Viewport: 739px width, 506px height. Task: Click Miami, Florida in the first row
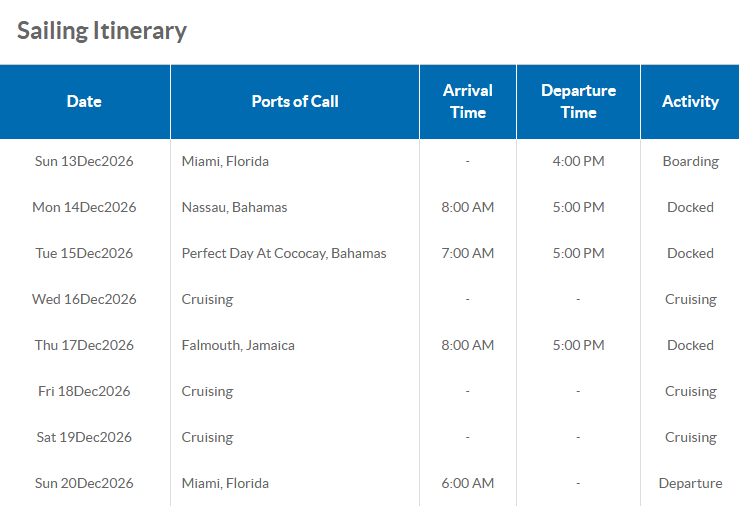pyautogui.click(x=225, y=161)
